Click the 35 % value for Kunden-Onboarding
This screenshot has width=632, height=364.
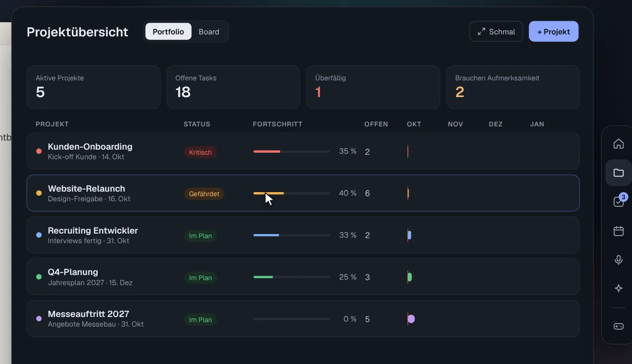[348, 151]
